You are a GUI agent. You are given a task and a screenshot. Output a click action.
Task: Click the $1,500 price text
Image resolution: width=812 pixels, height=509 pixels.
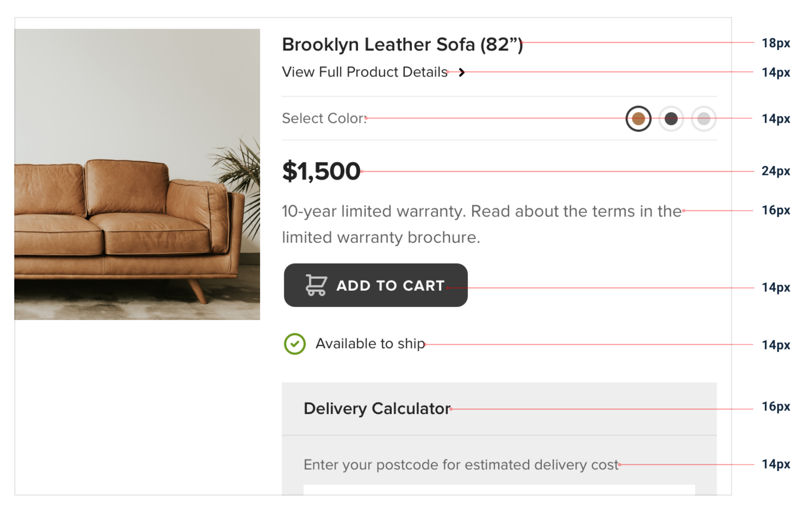click(321, 171)
